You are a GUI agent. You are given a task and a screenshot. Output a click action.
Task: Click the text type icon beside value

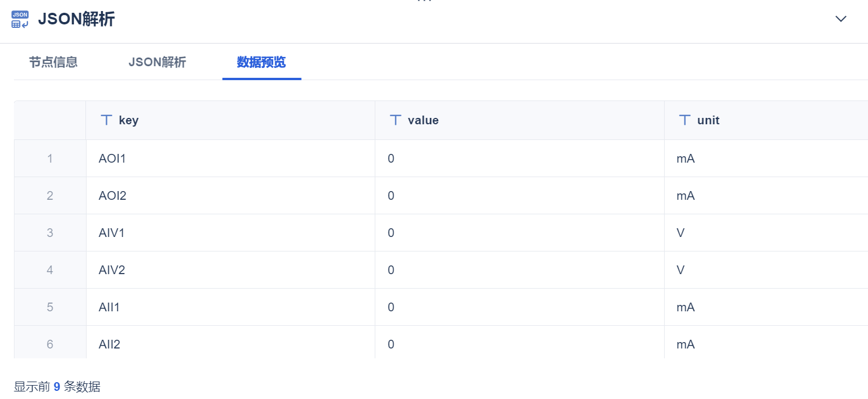pyautogui.click(x=396, y=120)
